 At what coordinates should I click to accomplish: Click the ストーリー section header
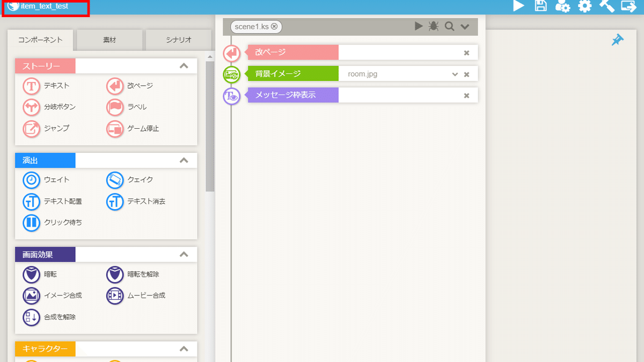pos(106,66)
